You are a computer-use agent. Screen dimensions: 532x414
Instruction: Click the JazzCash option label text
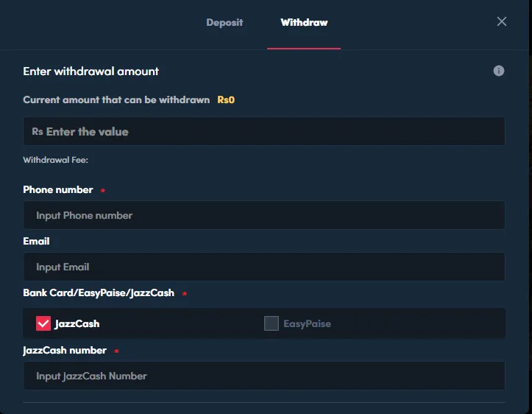pos(77,323)
